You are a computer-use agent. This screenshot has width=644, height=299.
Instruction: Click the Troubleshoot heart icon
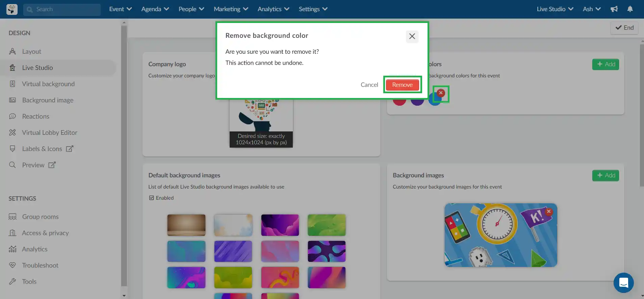tap(12, 265)
